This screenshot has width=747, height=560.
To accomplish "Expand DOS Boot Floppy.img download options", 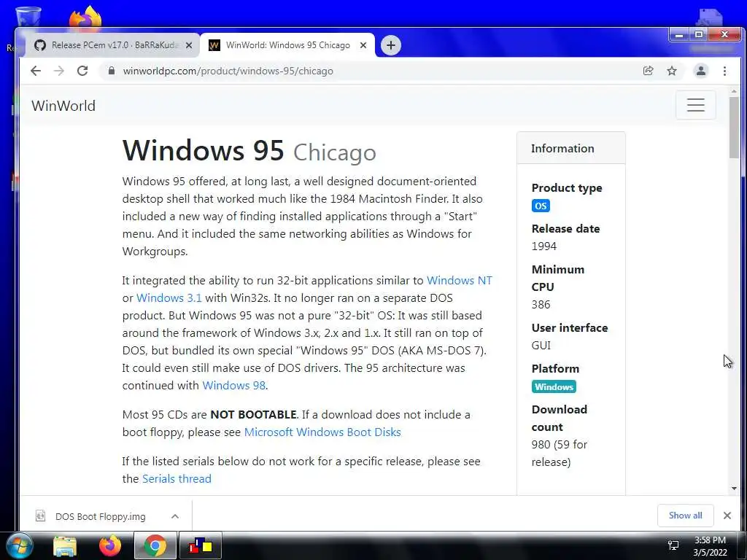I will tap(175, 516).
